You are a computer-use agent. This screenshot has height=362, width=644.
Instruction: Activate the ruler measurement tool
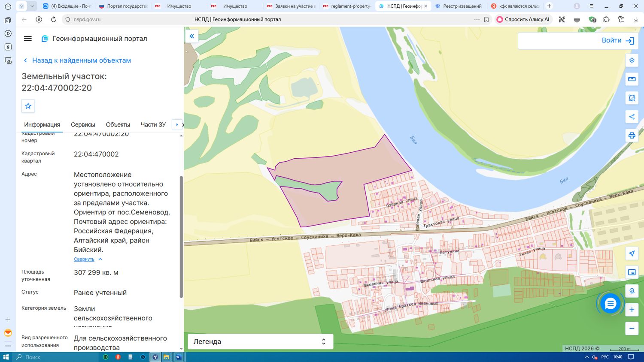tap(632, 79)
